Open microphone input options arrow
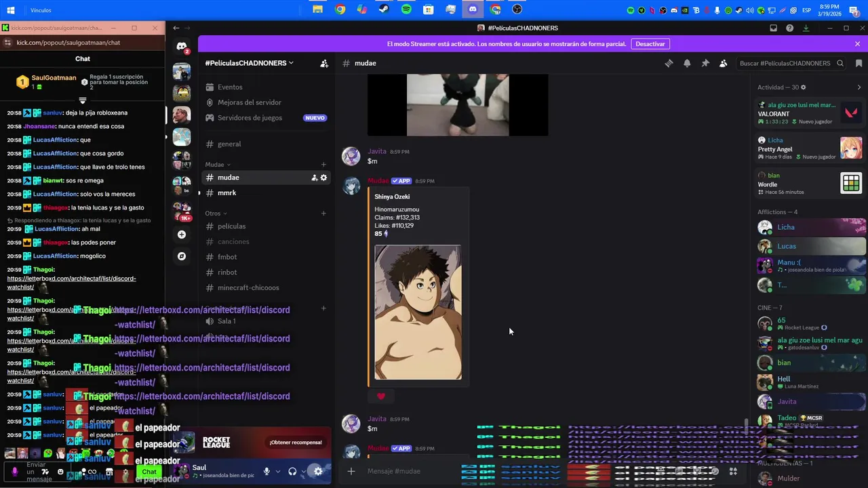The image size is (868, 488). coord(278,471)
